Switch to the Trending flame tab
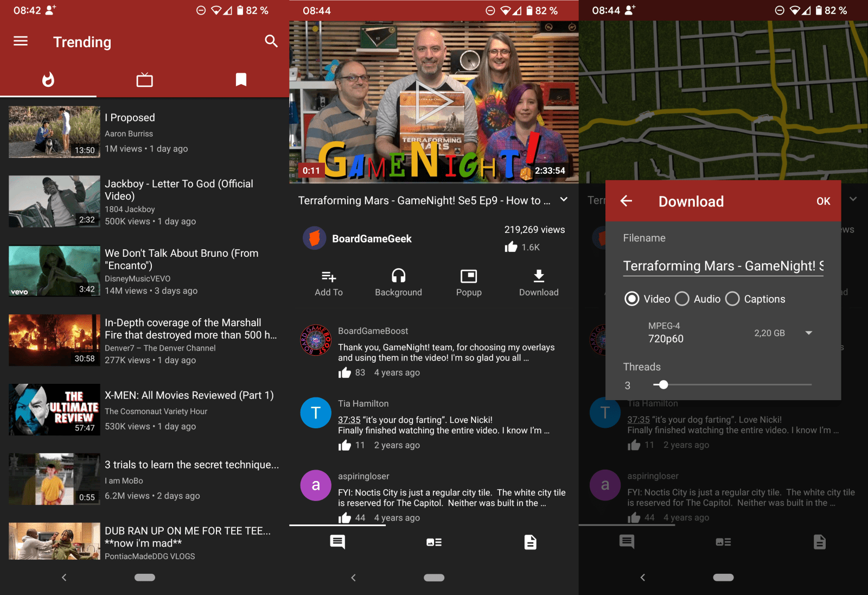 (48, 80)
